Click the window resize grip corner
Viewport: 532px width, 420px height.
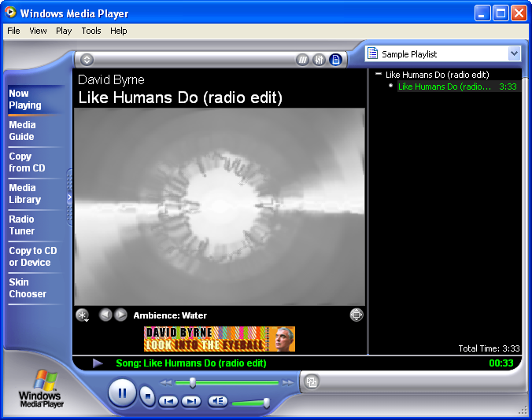coord(523,411)
